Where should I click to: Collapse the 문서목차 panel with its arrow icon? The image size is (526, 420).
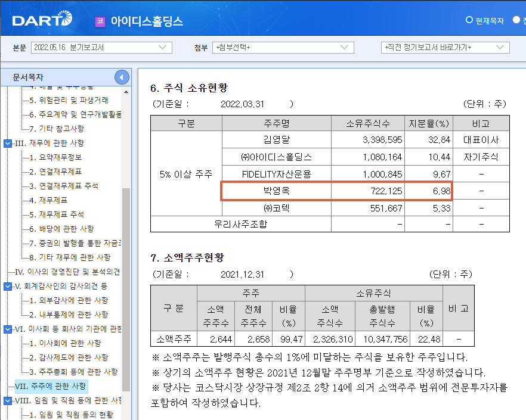tap(121, 77)
